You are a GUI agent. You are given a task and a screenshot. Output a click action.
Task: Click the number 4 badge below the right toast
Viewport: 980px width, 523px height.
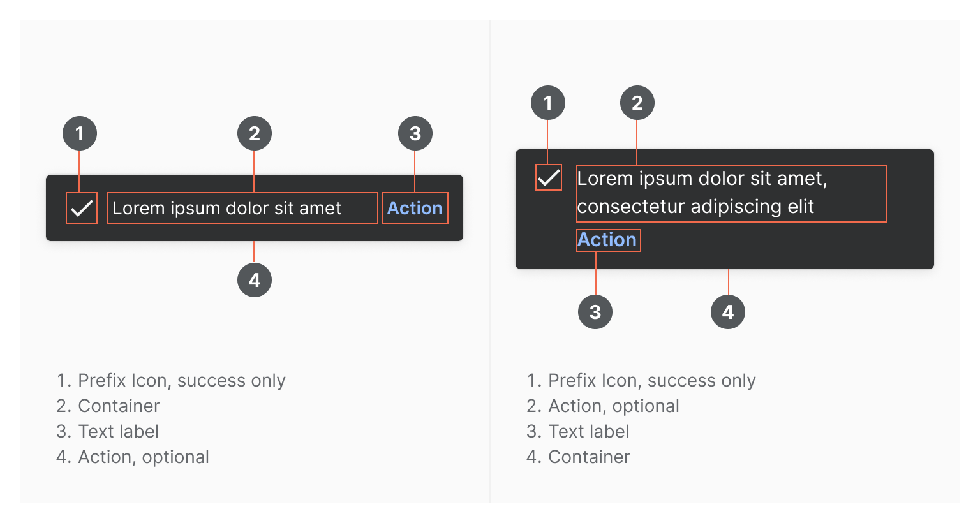pyautogui.click(x=728, y=312)
